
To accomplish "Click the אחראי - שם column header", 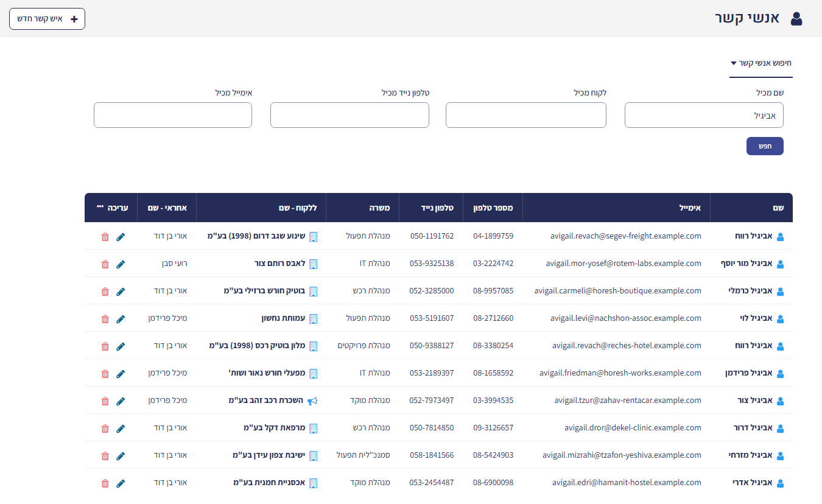I will tap(167, 208).
